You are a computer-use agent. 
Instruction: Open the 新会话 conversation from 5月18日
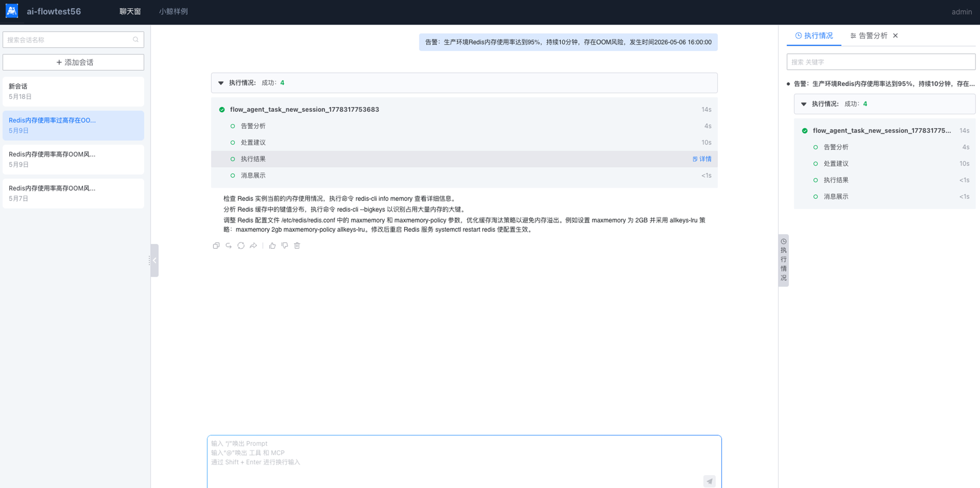73,91
